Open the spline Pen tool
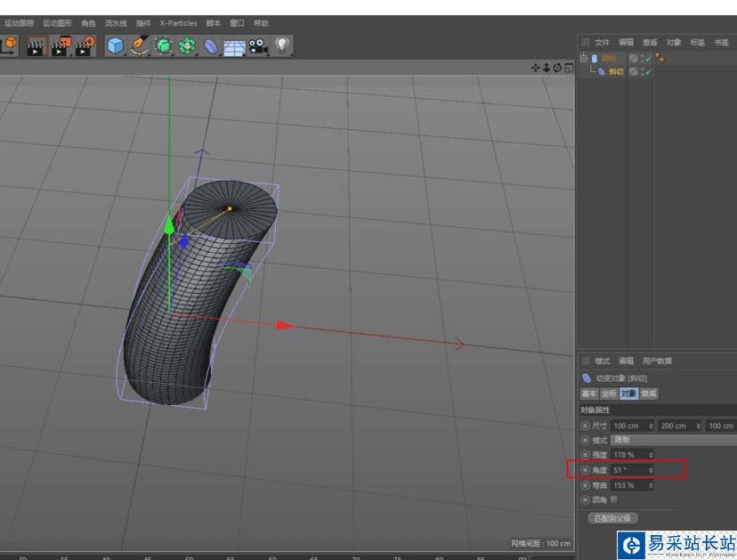737x560 pixels. click(141, 45)
